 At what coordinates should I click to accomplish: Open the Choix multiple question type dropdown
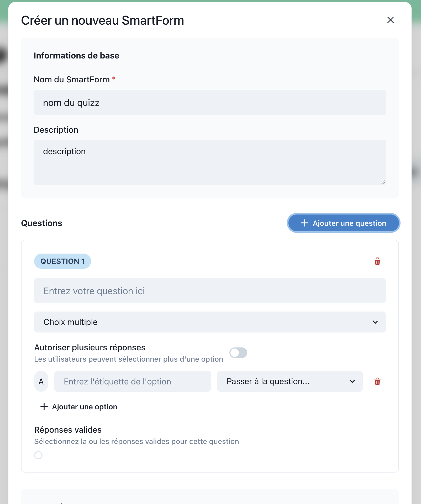[x=209, y=322]
